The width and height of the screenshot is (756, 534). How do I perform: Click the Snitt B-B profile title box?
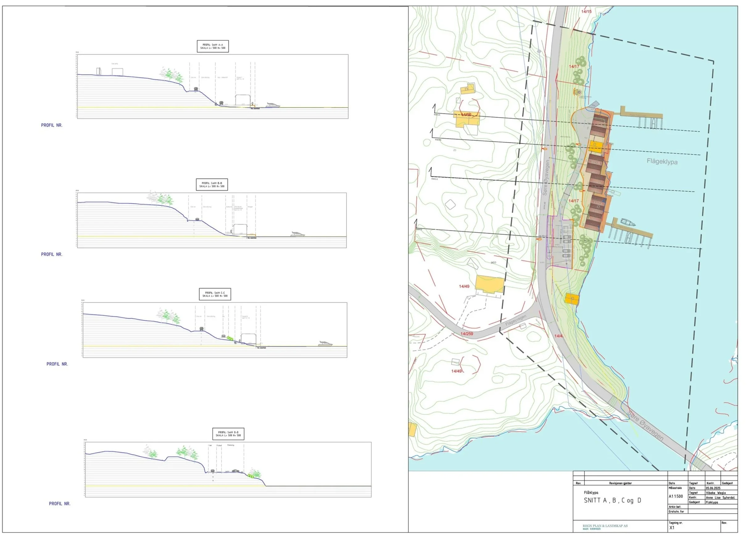click(212, 185)
